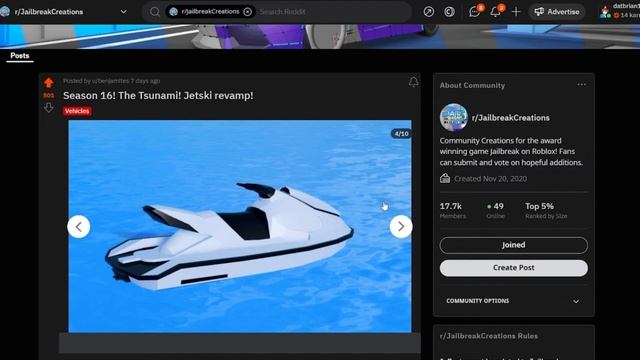The width and height of the screenshot is (640, 360).
Task: Click the Vehicles flair tag
Action: [x=77, y=111]
